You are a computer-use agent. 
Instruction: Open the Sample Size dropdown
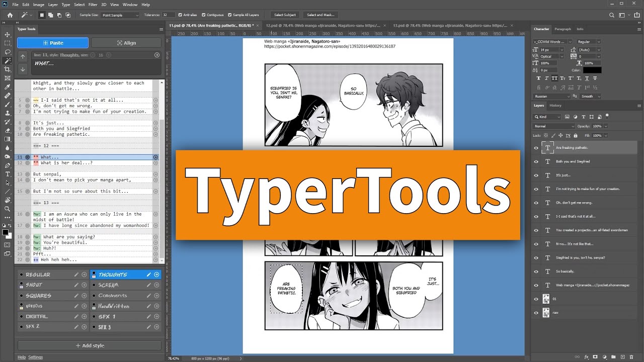120,15
